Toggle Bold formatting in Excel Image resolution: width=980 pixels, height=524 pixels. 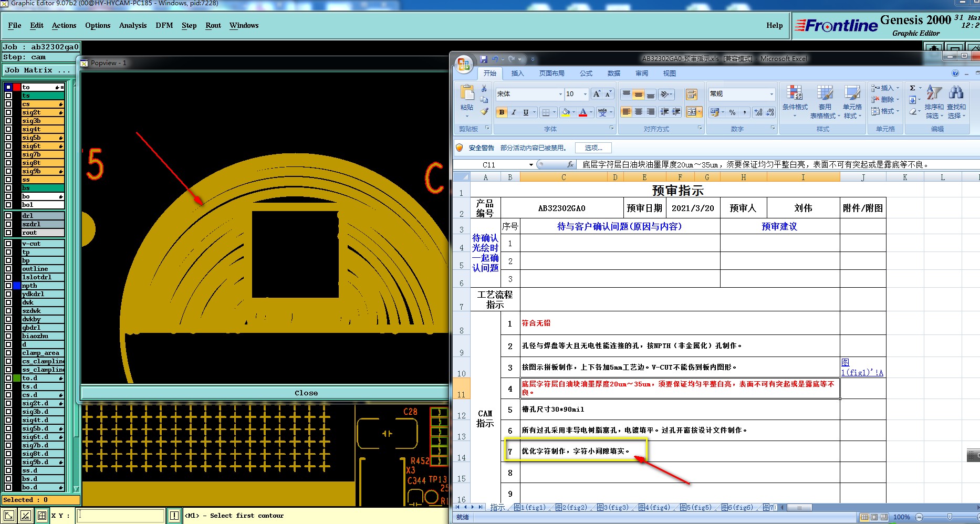pos(502,112)
